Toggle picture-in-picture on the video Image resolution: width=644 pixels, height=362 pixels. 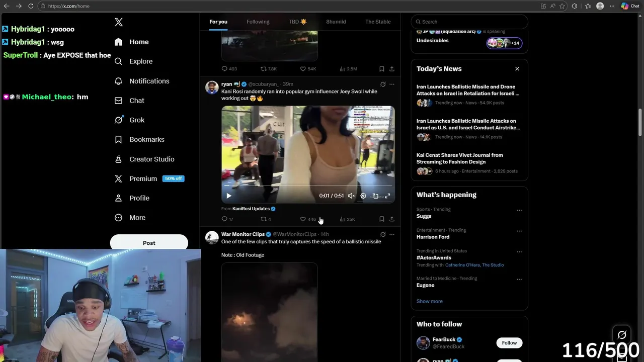375,196
